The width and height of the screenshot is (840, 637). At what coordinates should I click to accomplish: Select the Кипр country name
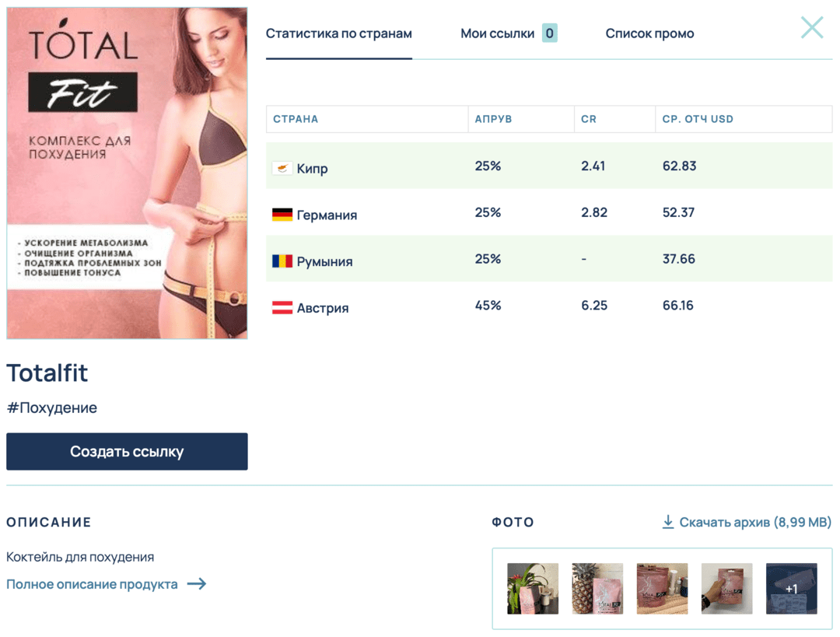pos(313,169)
